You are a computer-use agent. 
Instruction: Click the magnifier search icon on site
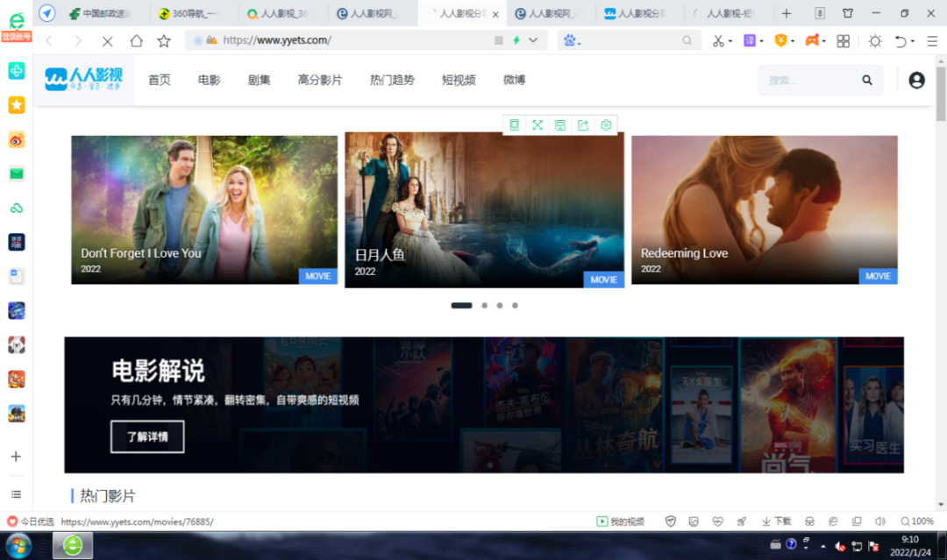click(x=867, y=80)
